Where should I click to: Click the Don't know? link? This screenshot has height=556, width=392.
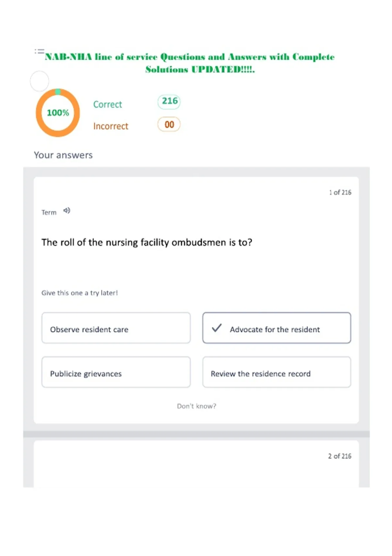pos(197,406)
